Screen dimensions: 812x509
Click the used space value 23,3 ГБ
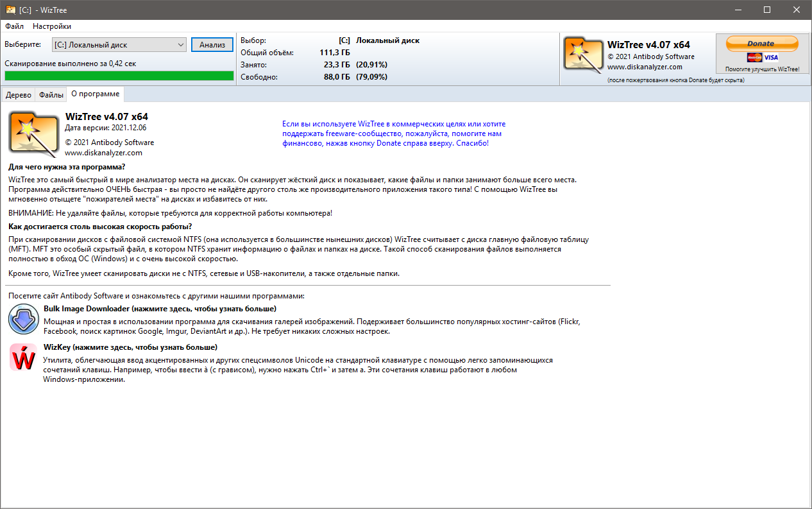coord(337,65)
